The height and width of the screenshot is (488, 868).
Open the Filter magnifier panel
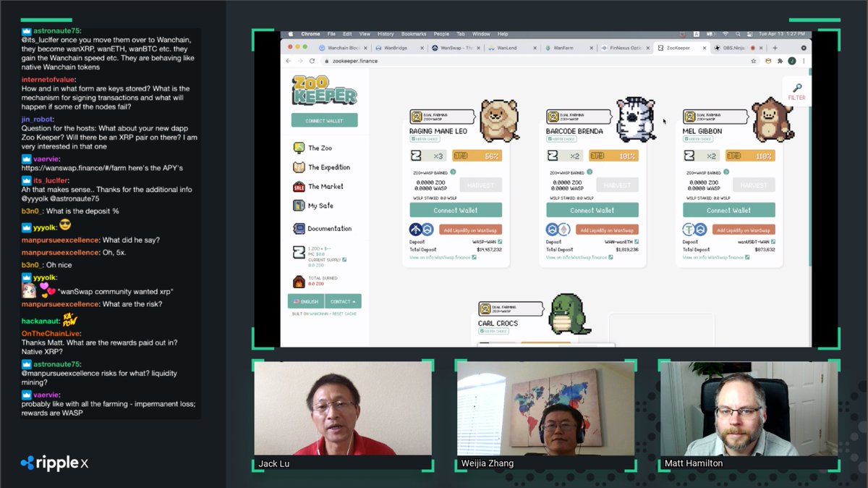[796, 92]
